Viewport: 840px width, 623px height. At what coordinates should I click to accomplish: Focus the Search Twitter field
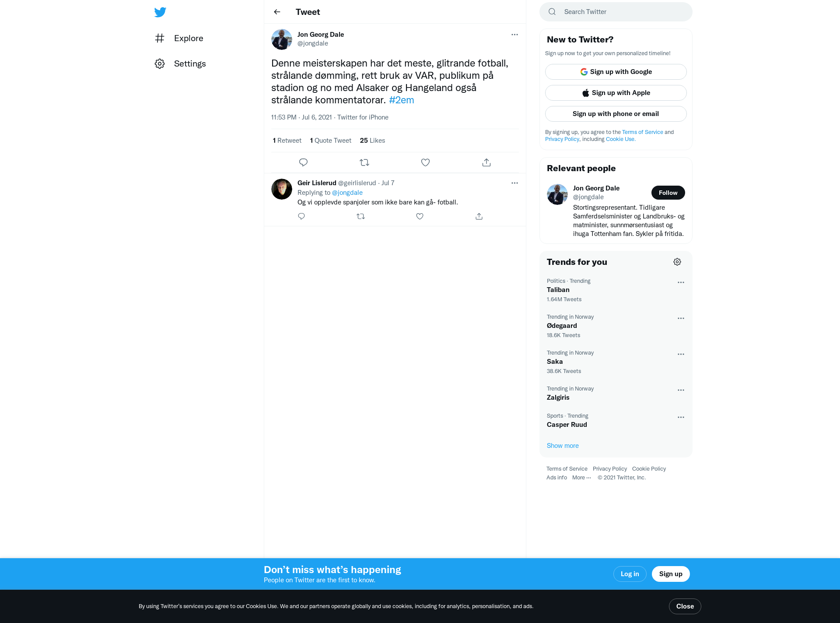point(616,12)
